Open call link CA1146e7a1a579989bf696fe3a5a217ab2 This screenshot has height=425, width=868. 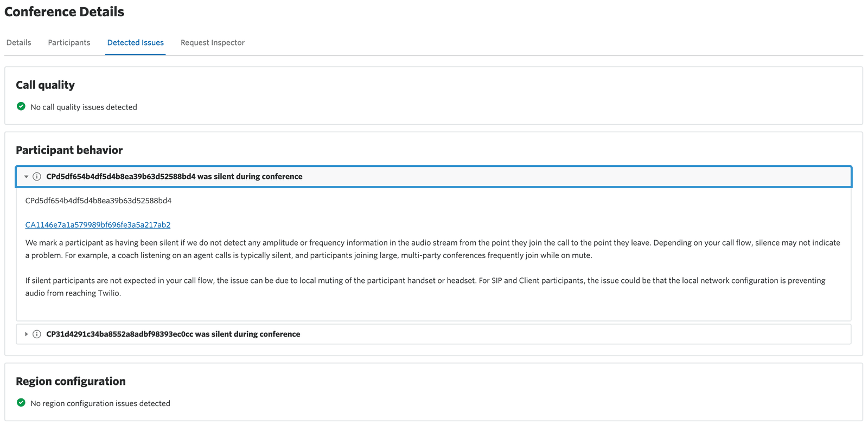[x=98, y=225]
